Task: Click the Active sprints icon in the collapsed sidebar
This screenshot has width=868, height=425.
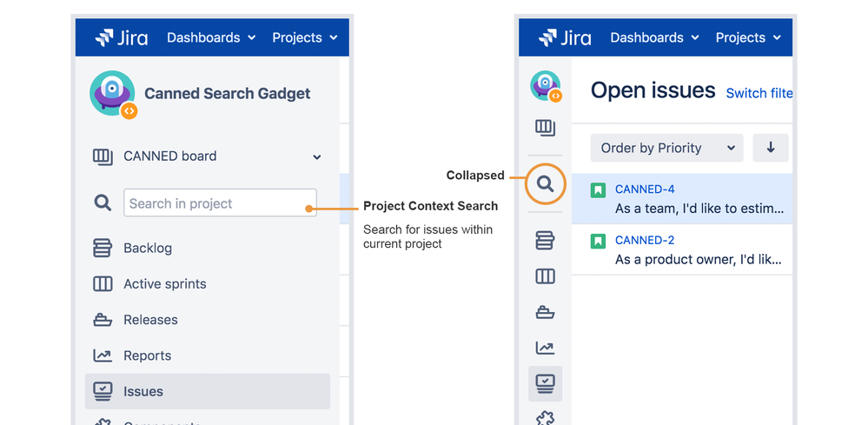Action: click(x=546, y=276)
